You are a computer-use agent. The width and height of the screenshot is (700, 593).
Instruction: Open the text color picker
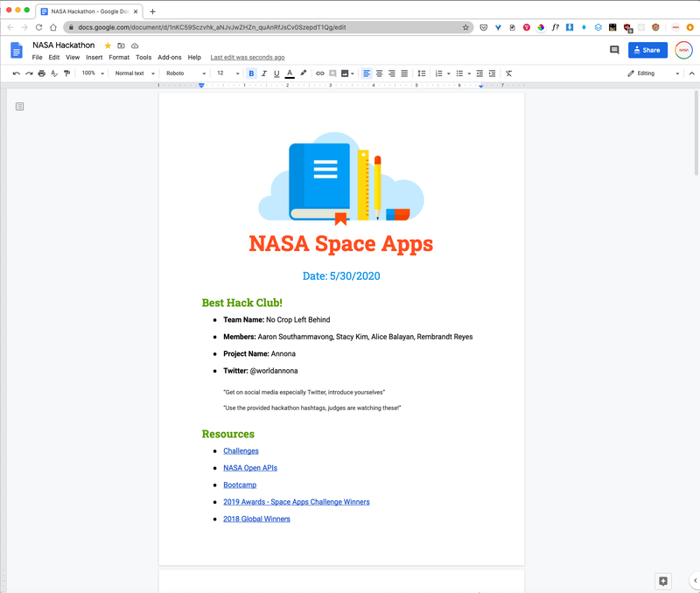point(289,73)
